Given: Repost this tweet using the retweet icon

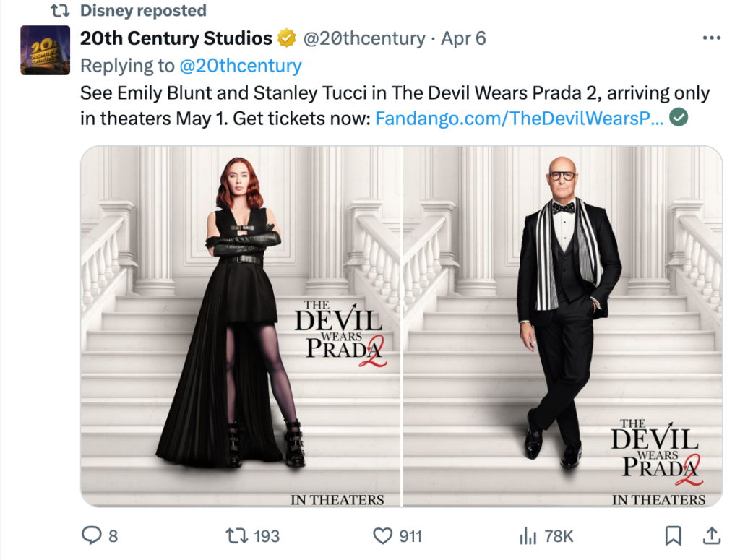Looking at the screenshot, I should click(x=236, y=536).
